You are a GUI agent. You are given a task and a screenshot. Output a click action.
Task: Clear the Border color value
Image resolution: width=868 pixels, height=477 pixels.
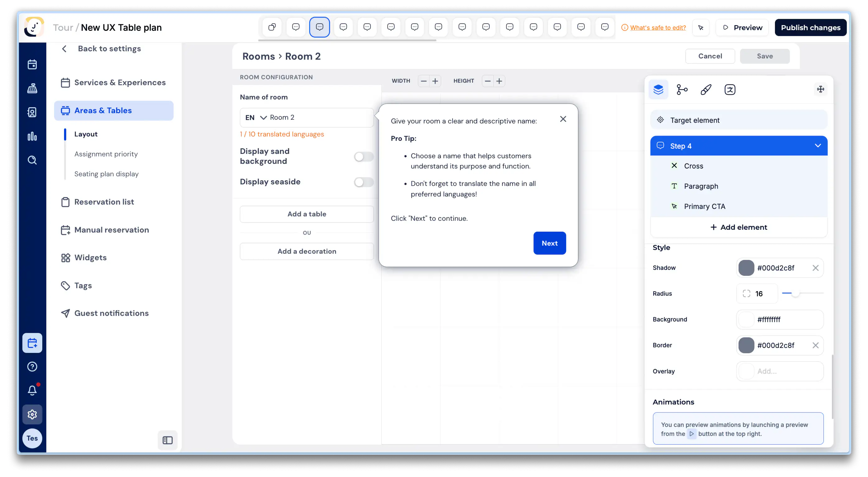coord(815,345)
